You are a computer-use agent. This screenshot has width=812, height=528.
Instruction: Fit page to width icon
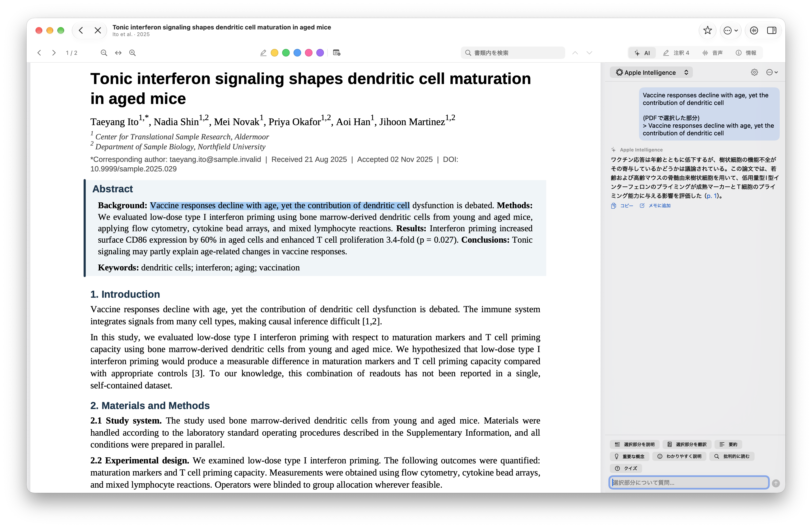[118, 53]
